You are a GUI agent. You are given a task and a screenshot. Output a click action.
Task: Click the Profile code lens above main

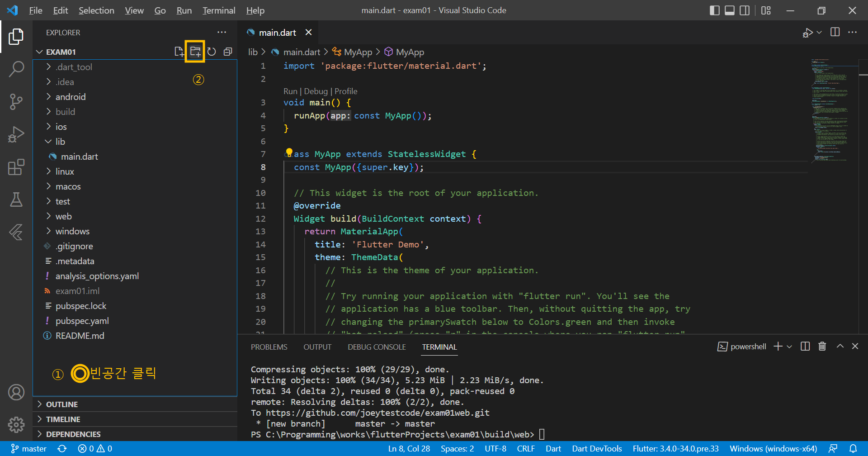coord(346,91)
